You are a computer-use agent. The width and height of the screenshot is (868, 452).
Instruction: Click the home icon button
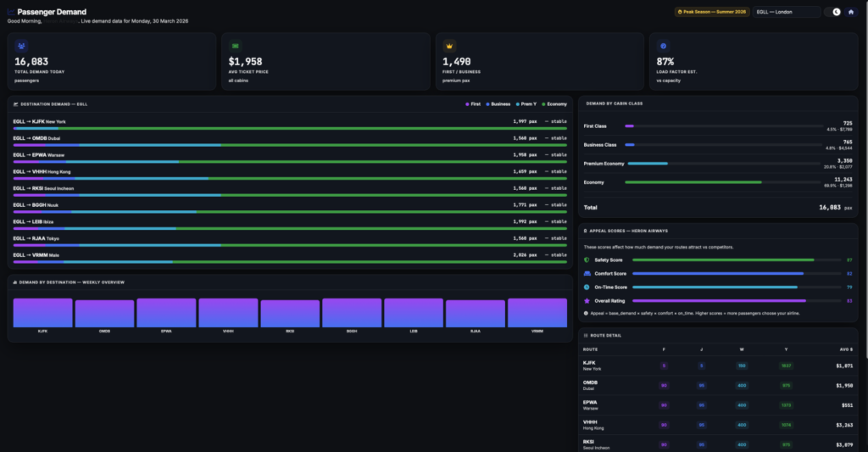coord(850,12)
